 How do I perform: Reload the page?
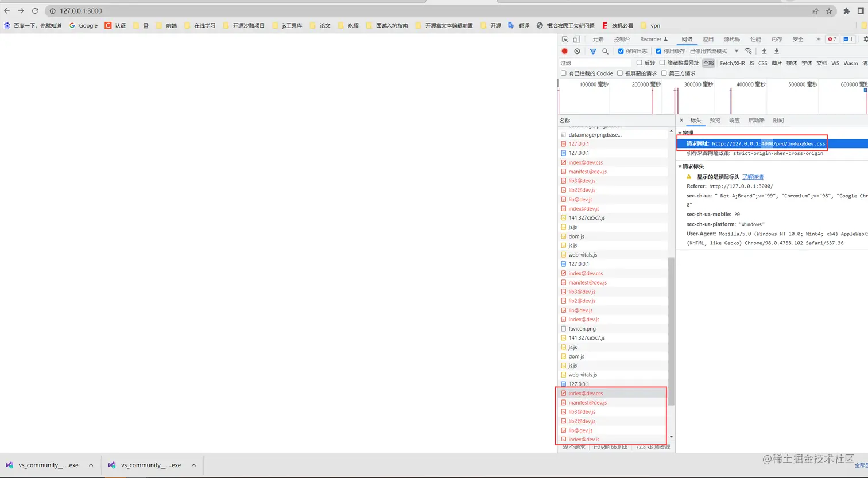(x=35, y=11)
